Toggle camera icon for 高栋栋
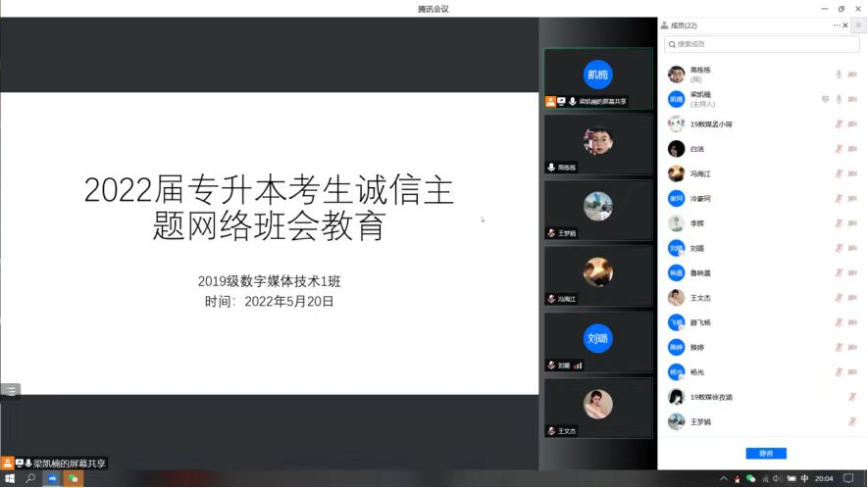 851,74
